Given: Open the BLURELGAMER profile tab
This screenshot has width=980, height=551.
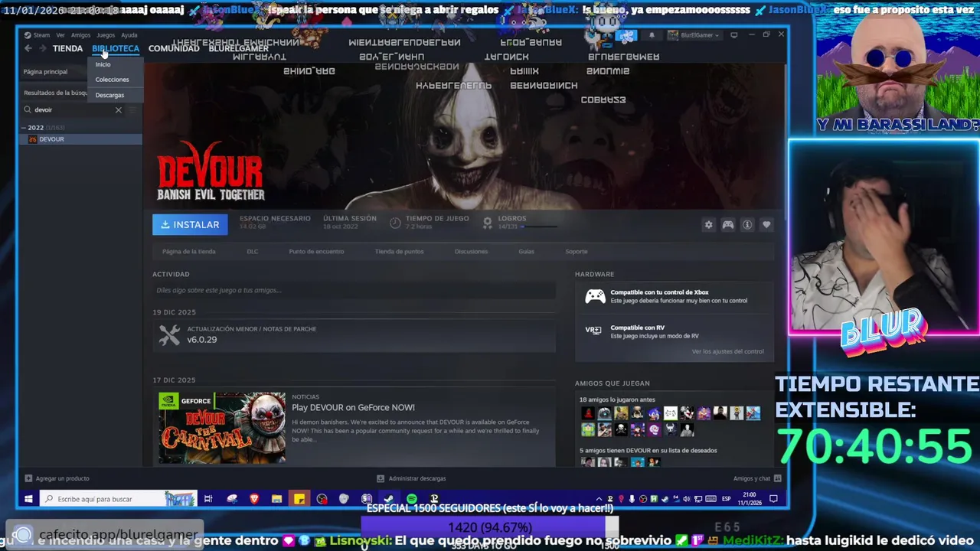Looking at the screenshot, I should (x=238, y=48).
